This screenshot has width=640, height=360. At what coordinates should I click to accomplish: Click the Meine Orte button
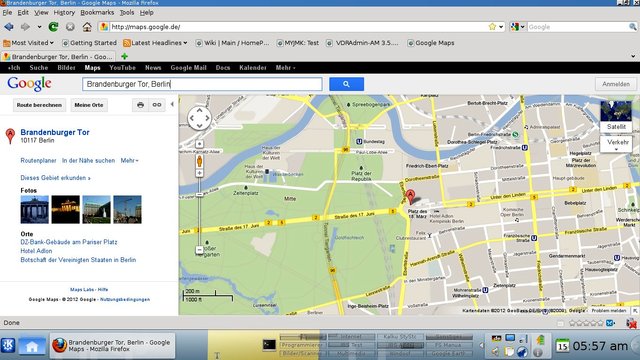click(x=89, y=105)
